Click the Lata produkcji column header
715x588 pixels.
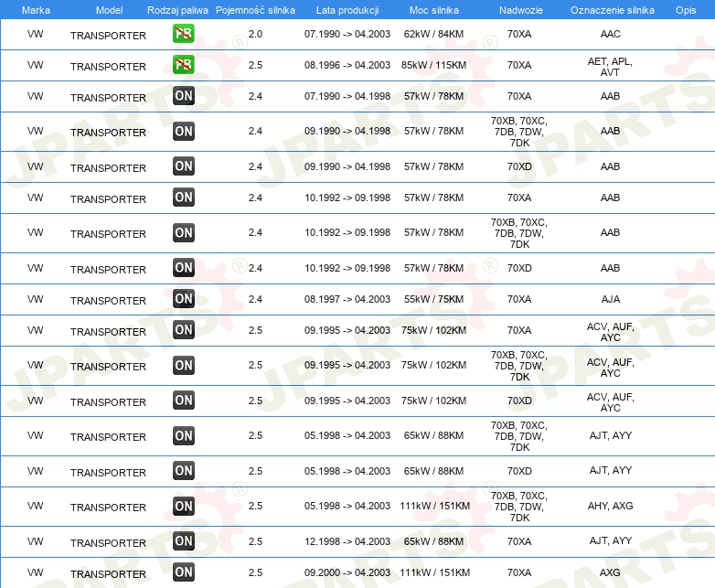click(347, 10)
